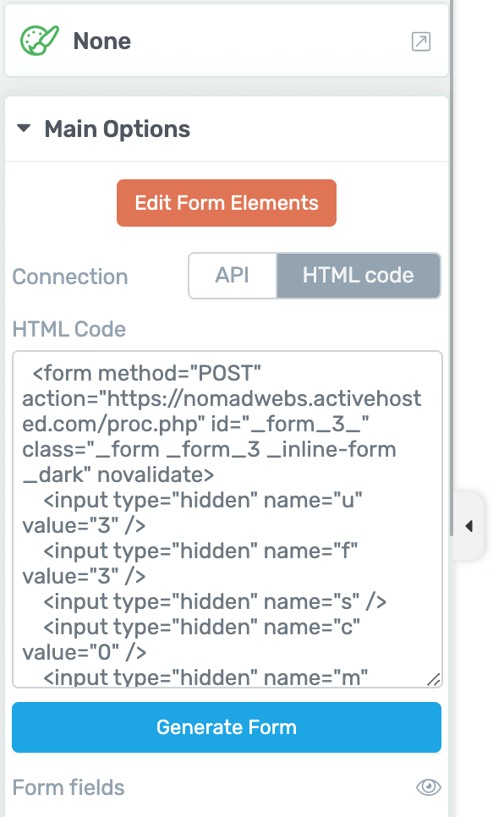This screenshot has width=504, height=817.
Task: Click the Connection label text
Action: tap(70, 277)
